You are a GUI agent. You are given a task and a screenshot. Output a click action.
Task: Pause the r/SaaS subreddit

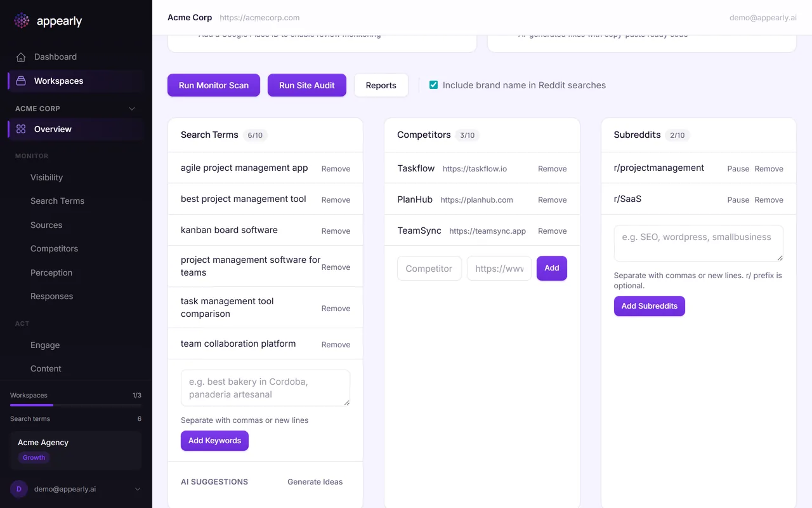pyautogui.click(x=738, y=200)
